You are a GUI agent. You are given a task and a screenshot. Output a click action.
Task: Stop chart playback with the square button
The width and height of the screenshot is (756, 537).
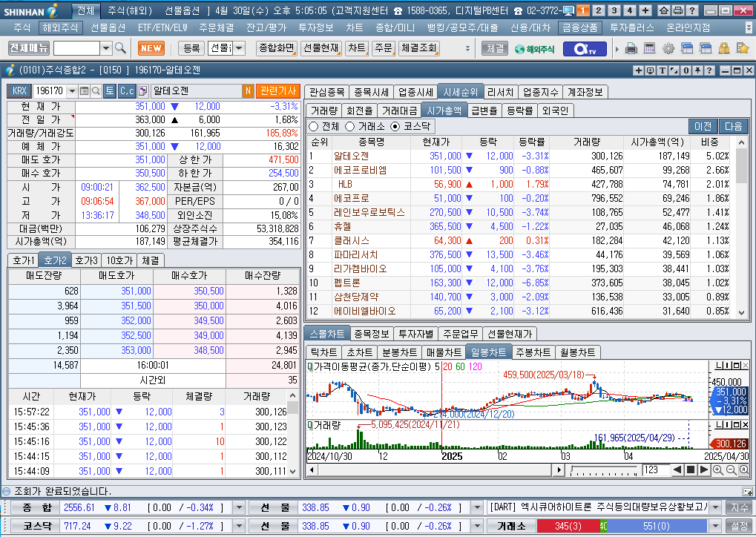(x=691, y=470)
